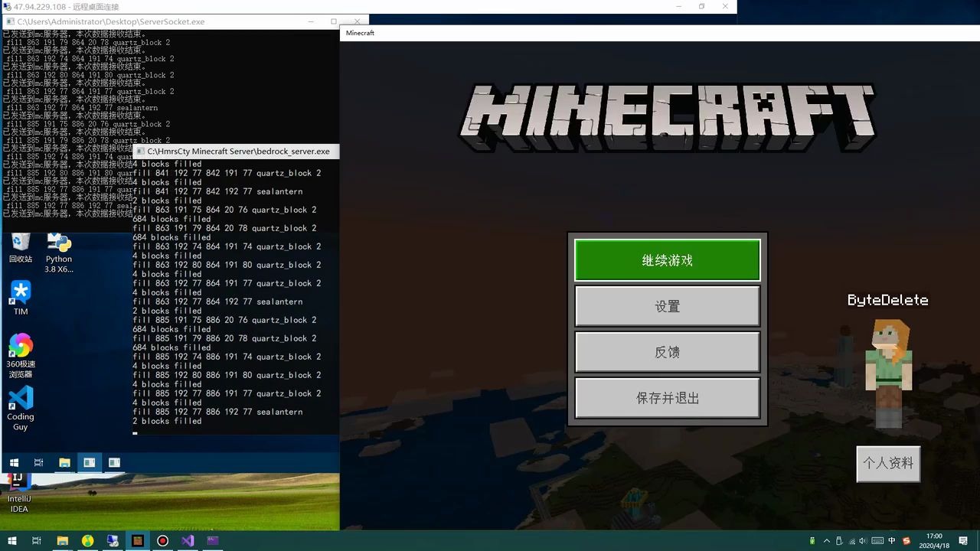Open the green music app on taskbar
The width and height of the screenshot is (980, 551).
[x=88, y=541]
